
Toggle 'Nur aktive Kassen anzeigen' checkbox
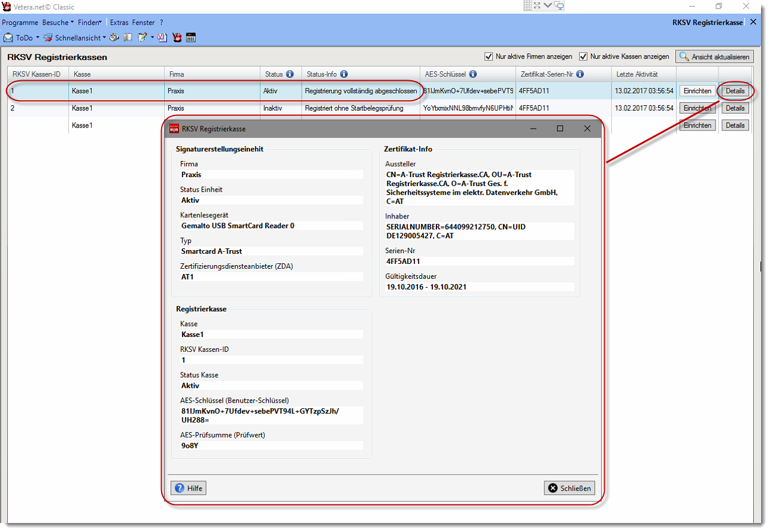[583, 57]
